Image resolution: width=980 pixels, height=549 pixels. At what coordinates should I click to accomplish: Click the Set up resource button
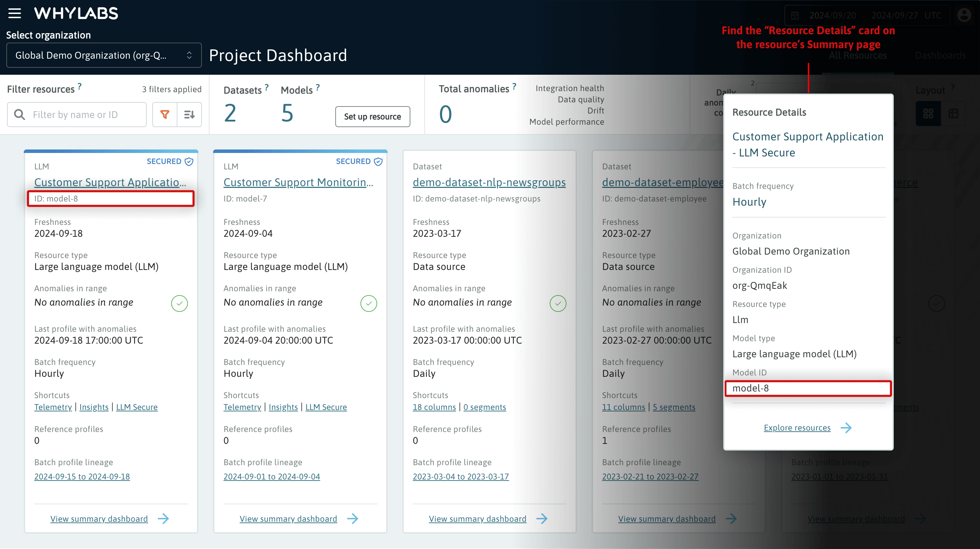click(372, 116)
